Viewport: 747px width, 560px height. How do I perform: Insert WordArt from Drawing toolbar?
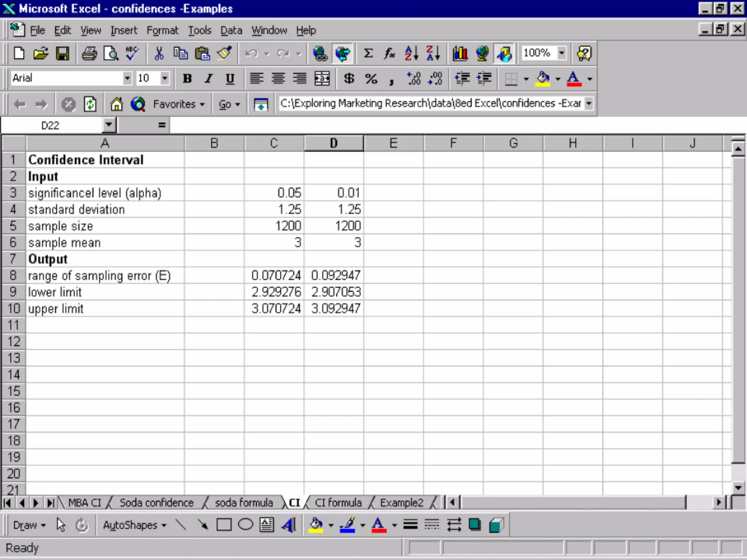coord(289,525)
